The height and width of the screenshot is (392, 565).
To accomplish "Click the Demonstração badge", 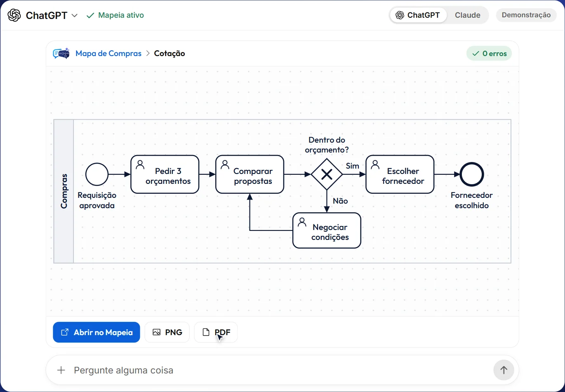I will 526,15.
